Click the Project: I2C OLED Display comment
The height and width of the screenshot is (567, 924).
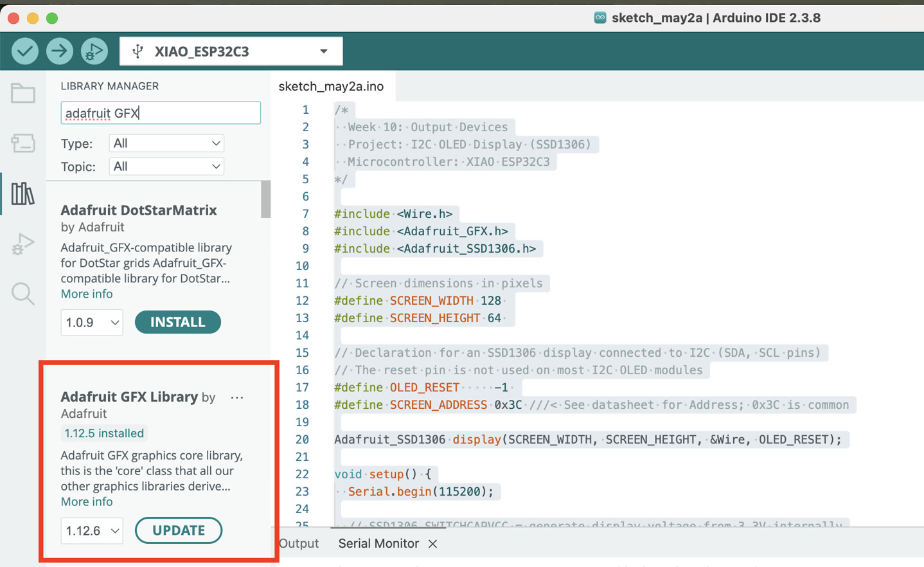470,145
